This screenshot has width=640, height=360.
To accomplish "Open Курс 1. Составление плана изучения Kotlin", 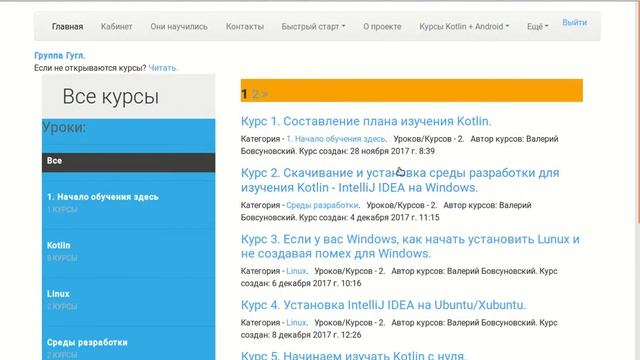I will pyautogui.click(x=366, y=121).
